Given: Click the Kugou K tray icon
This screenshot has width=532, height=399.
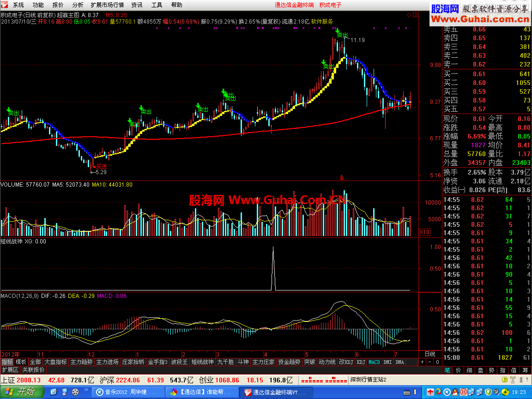Looking at the screenshot, I should 447,392.
